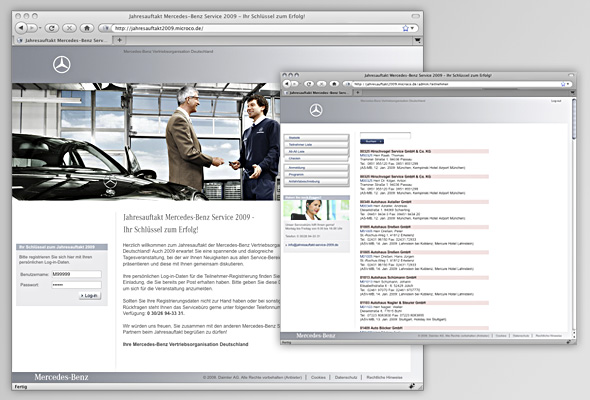
Task: Go forward in the rear browser window
Action: 32,28
